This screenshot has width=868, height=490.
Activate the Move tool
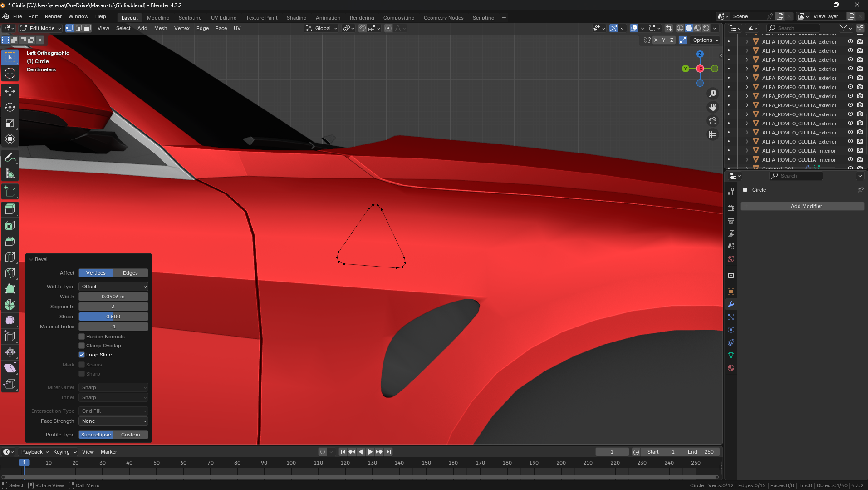pyautogui.click(x=10, y=91)
